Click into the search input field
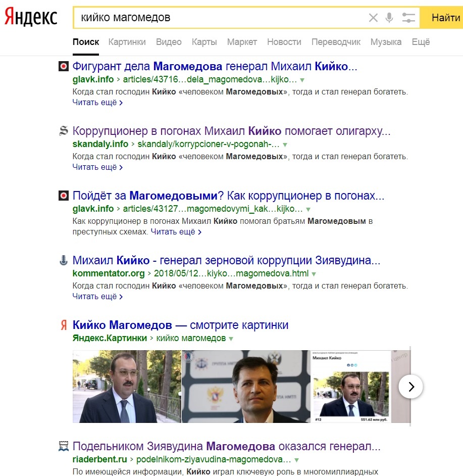 pyautogui.click(x=217, y=18)
